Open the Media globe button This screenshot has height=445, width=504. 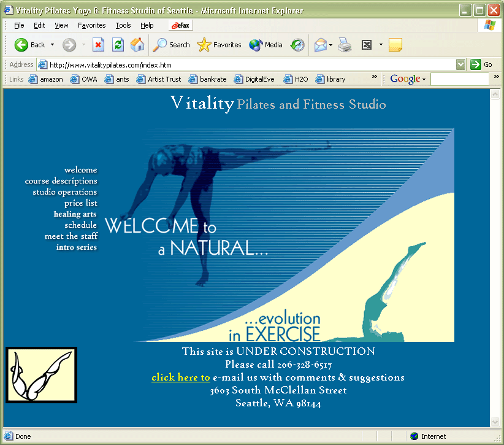[265, 45]
